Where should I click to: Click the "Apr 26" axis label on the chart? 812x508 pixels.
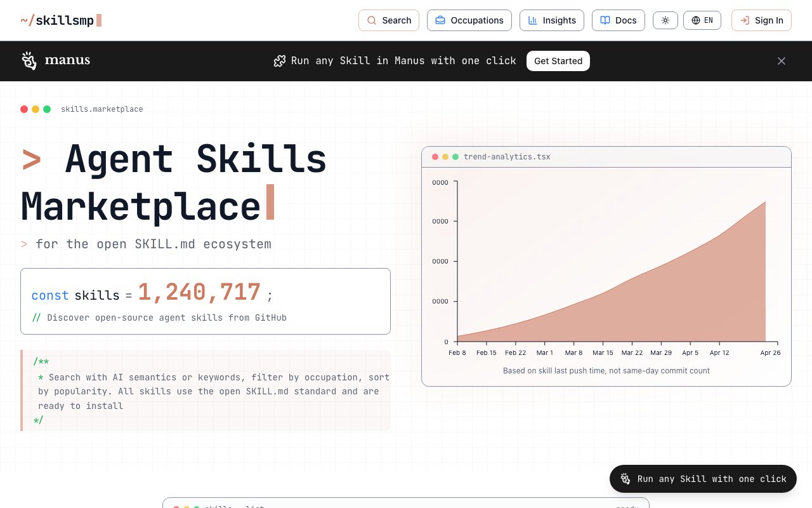[771, 353]
